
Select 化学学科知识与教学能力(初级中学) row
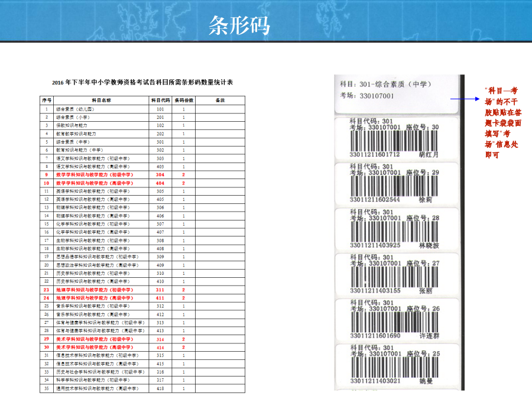[x=142, y=224]
